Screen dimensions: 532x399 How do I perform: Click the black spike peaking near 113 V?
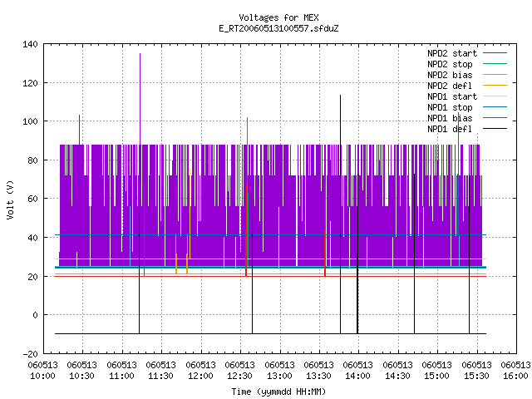340,214
